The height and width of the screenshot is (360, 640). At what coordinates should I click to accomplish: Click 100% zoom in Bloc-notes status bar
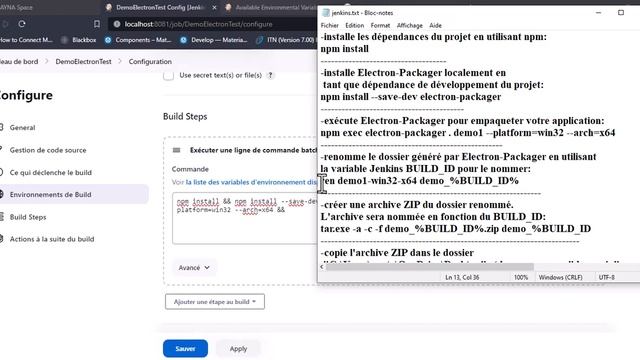(520, 278)
